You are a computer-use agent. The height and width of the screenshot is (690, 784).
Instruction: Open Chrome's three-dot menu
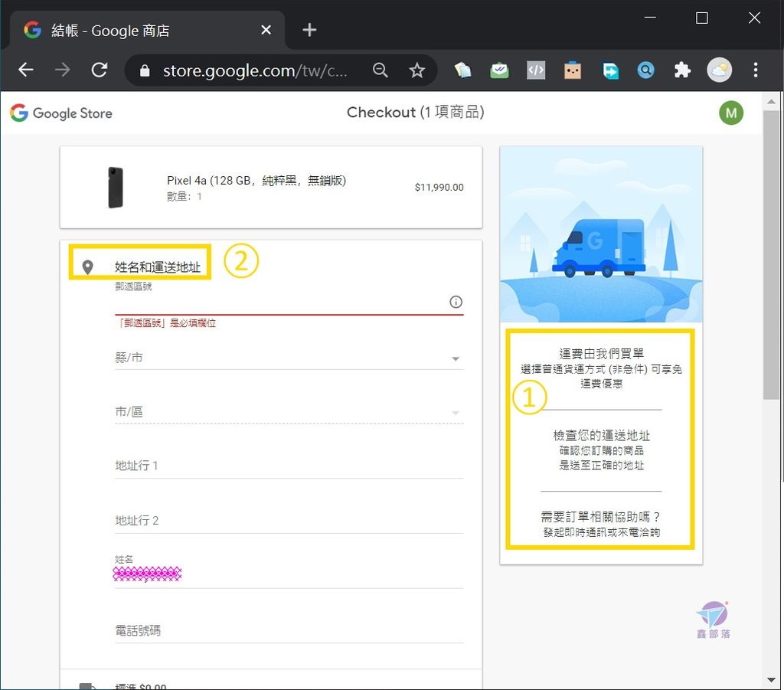756,70
